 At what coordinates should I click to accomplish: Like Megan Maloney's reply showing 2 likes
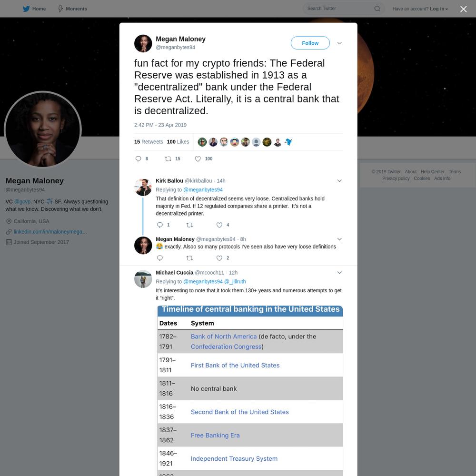[x=219, y=258]
